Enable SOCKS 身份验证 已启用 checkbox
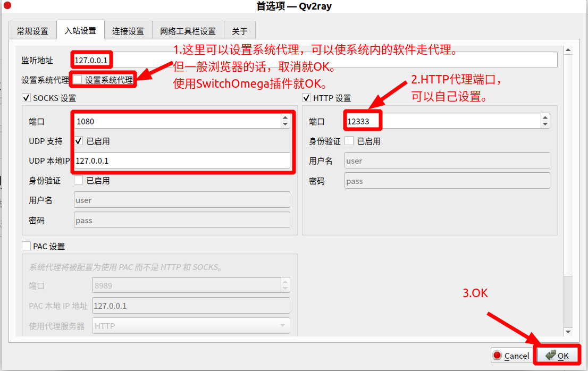588x371 pixels. [78, 180]
